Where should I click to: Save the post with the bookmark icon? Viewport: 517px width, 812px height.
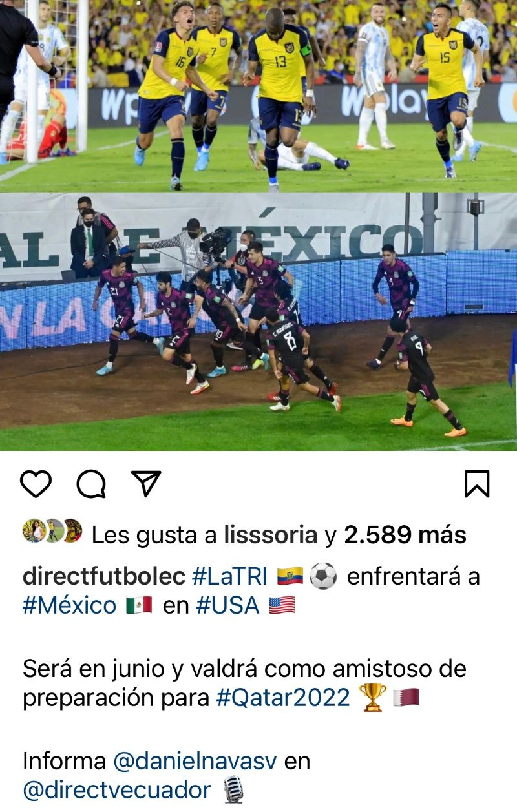pos(477,484)
